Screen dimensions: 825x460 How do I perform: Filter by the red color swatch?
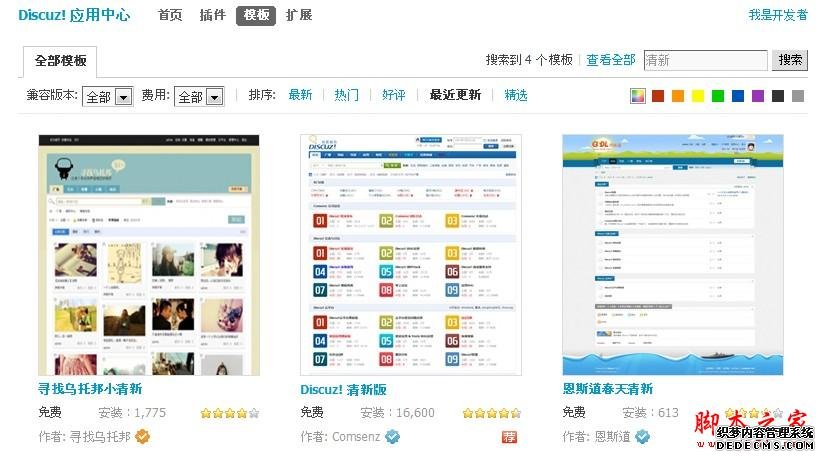point(658,96)
